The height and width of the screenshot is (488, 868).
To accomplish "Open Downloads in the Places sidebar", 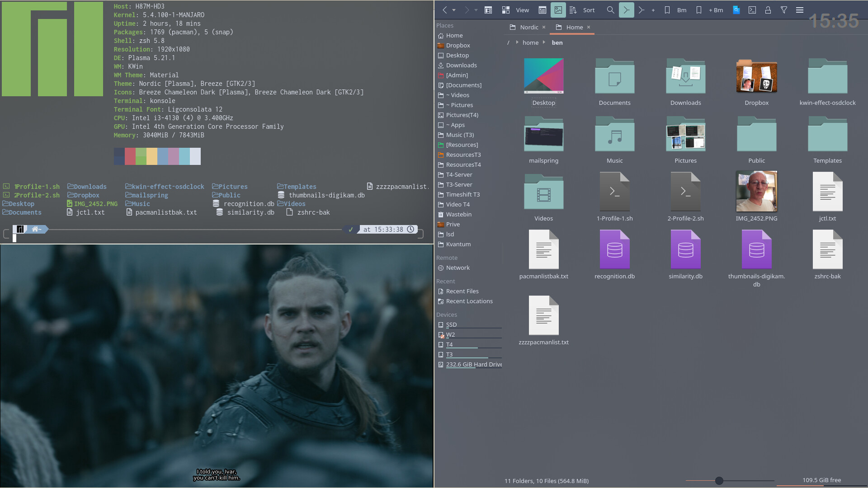I will click(470, 65).
